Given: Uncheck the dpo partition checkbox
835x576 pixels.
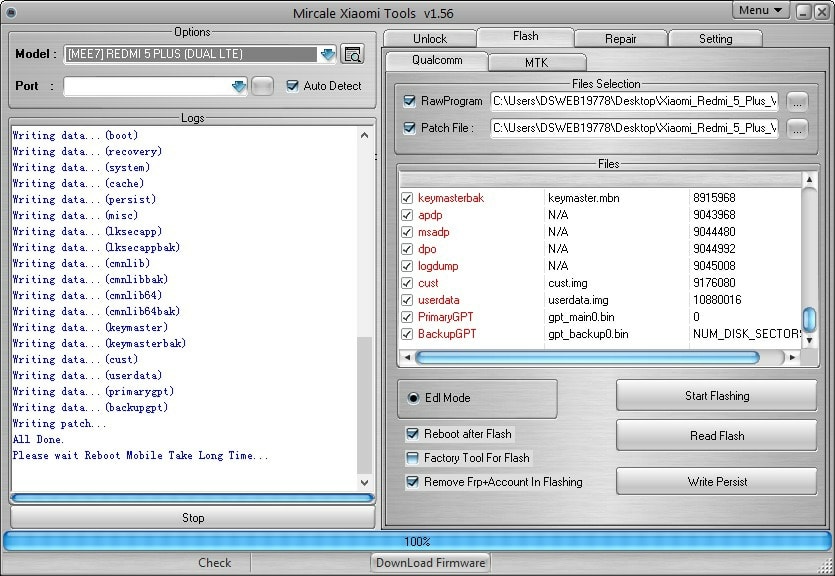Looking at the screenshot, I should pyautogui.click(x=407, y=249).
